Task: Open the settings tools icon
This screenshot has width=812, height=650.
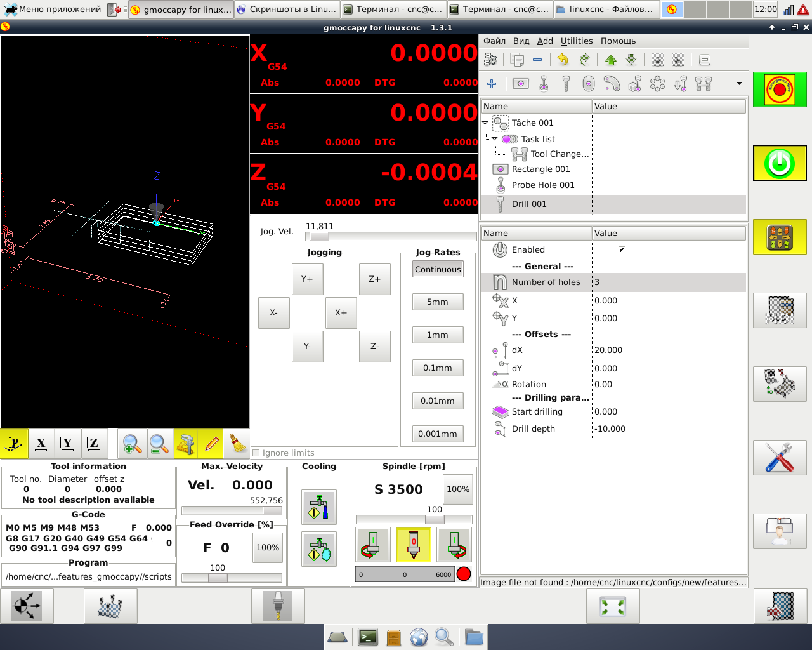Action: click(x=780, y=458)
